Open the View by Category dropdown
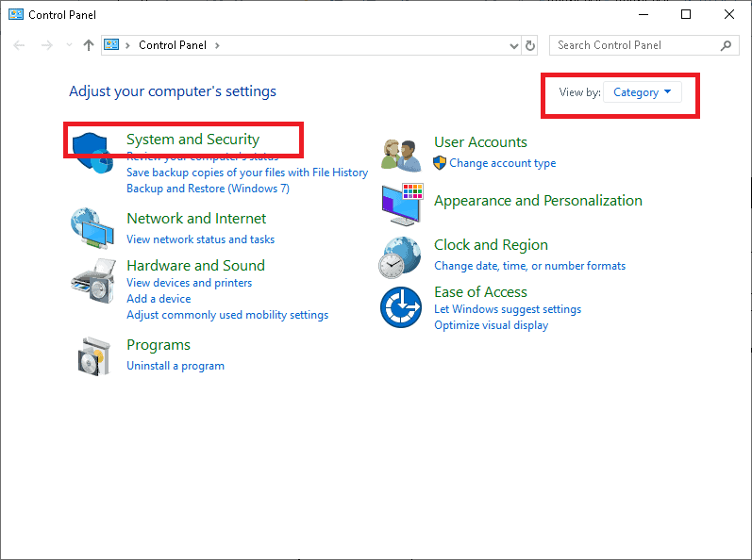The image size is (752, 560). pyautogui.click(x=642, y=92)
